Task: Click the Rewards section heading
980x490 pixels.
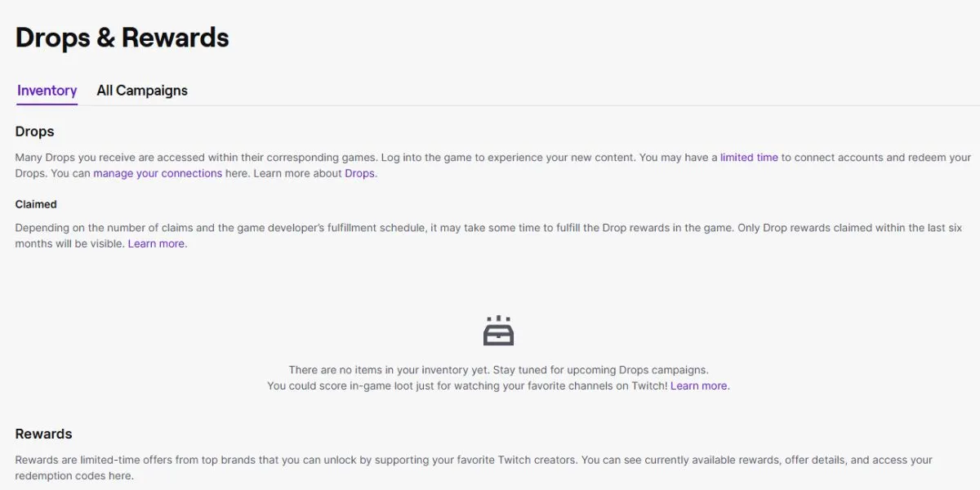Action: 44,434
